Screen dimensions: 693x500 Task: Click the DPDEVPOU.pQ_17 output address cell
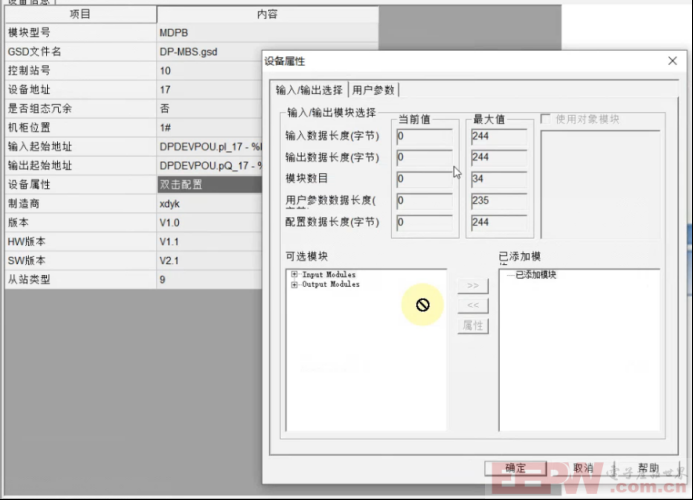(x=209, y=166)
